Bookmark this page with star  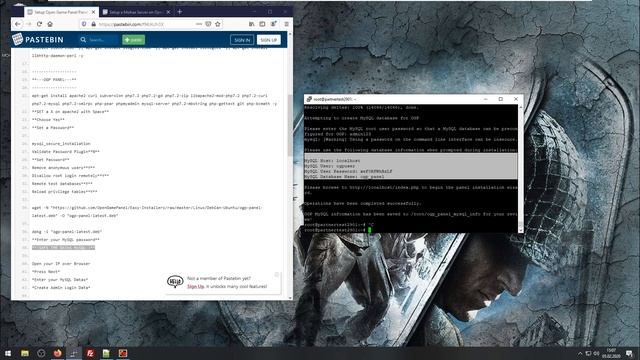click(x=218, y=24)
